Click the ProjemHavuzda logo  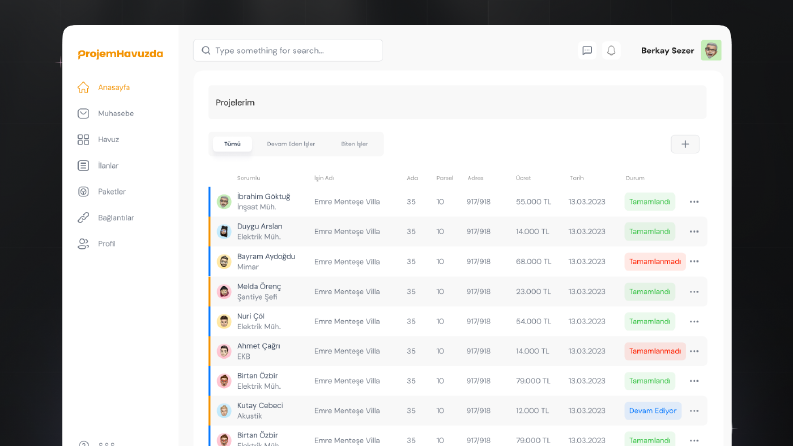tap(120, 54)
